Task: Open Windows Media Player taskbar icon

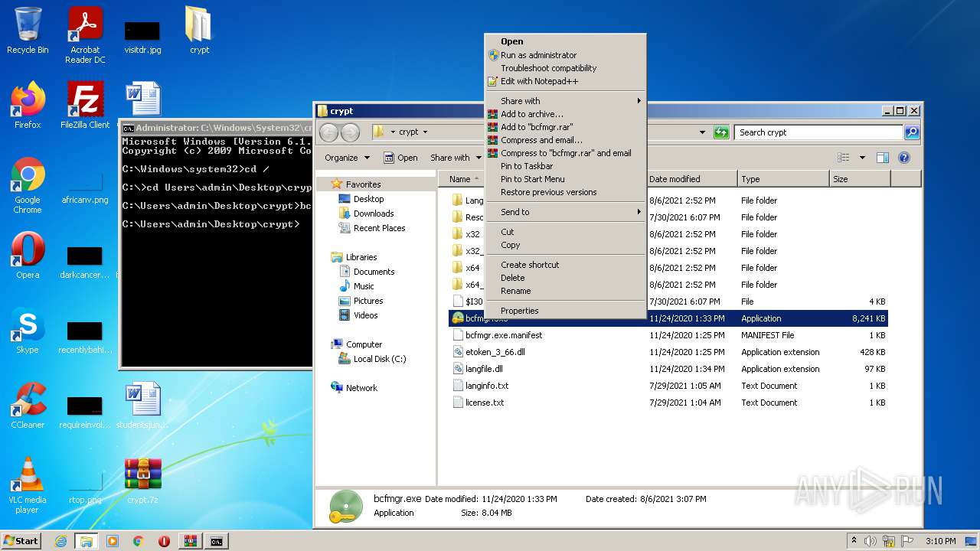Action: [x=113, y=541]
